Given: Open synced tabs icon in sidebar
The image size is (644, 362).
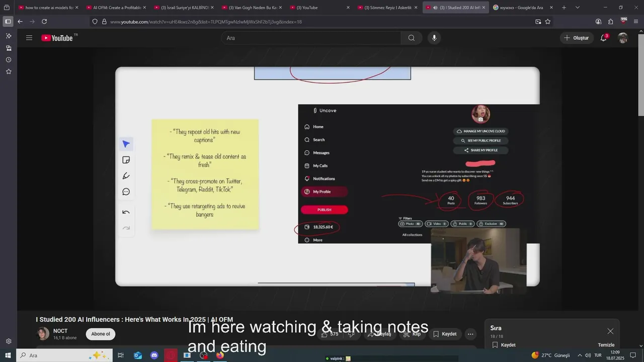Looking at the screenshot, I should tap(9, 48).
